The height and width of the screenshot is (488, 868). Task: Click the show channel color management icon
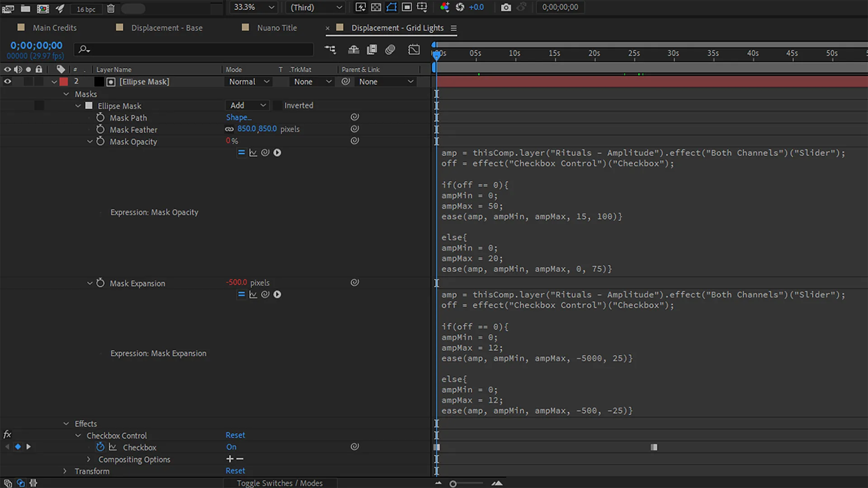click(444, 7)
